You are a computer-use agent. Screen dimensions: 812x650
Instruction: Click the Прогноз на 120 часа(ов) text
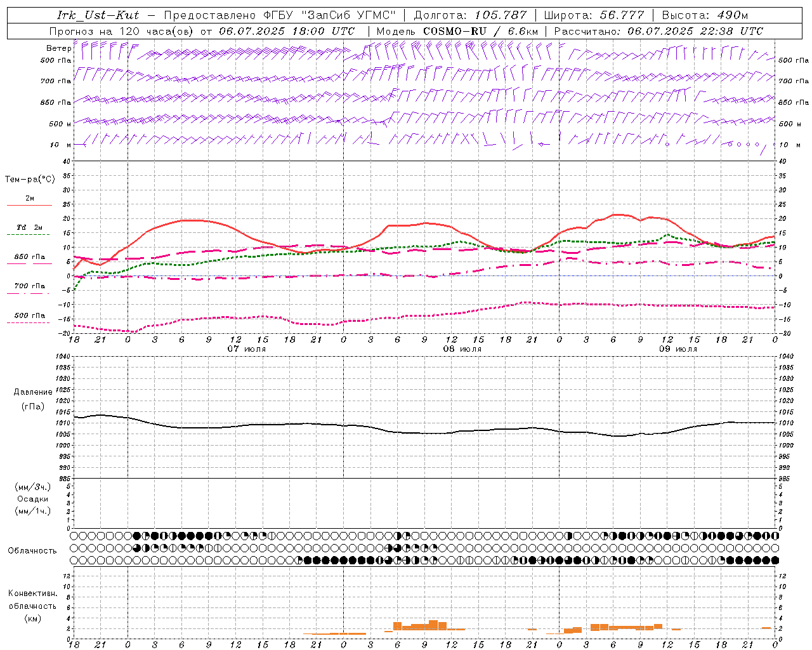(x=122, y=31)
